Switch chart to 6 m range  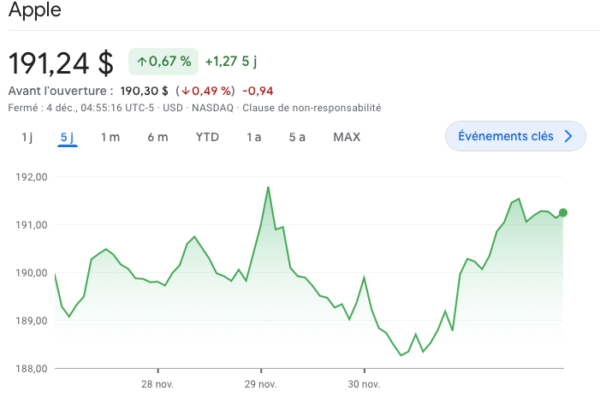click(x=158, y=137)
